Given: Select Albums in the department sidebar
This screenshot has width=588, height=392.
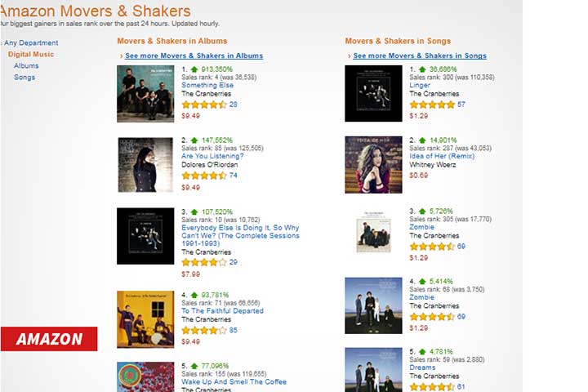Looking at the screenshot, I should click(26, 65).
